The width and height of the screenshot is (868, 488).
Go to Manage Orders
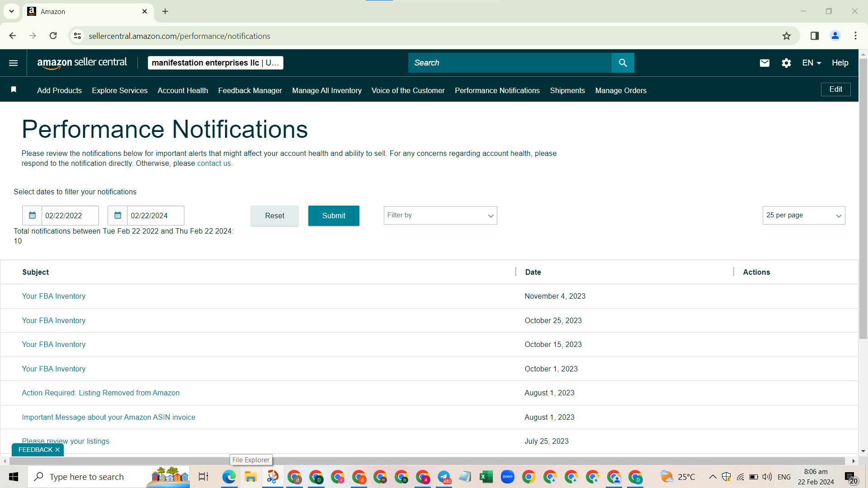coord(621,90)
